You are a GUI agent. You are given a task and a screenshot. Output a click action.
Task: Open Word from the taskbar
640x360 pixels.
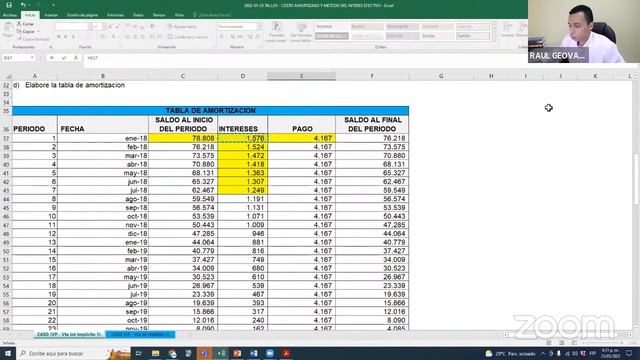(253, 353)
